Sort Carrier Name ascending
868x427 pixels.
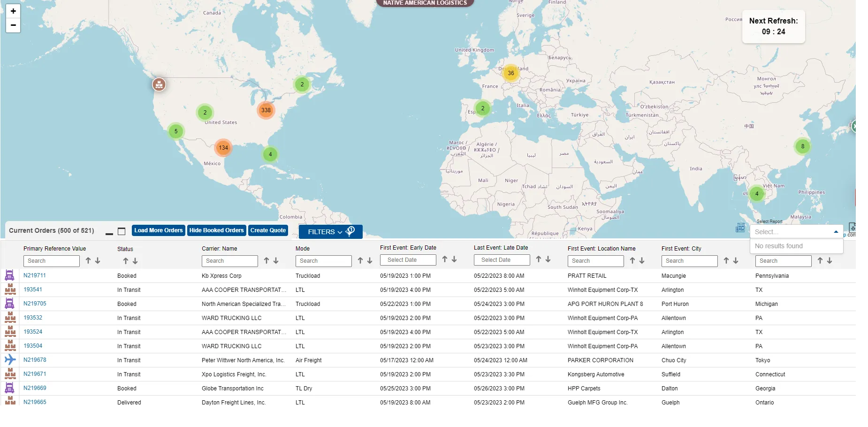point(266,261)
